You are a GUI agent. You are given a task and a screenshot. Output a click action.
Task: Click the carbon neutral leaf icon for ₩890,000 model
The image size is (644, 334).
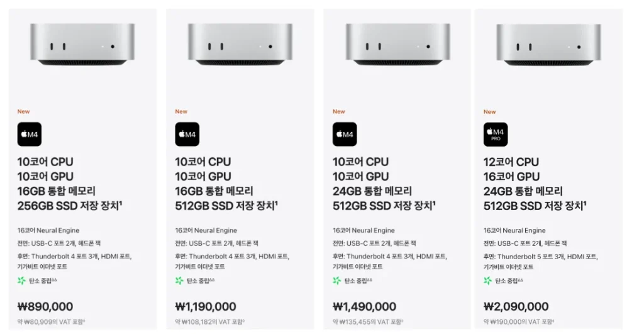point(21,281)
